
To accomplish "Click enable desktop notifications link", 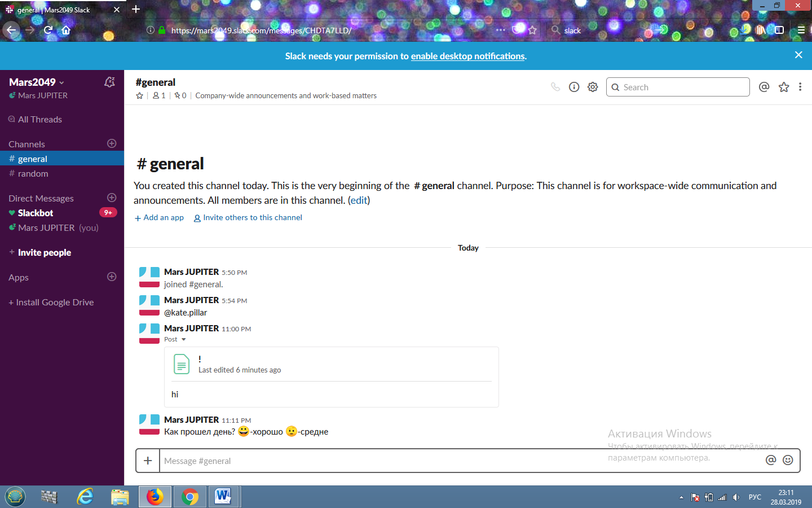I will [x=467, y=56].
